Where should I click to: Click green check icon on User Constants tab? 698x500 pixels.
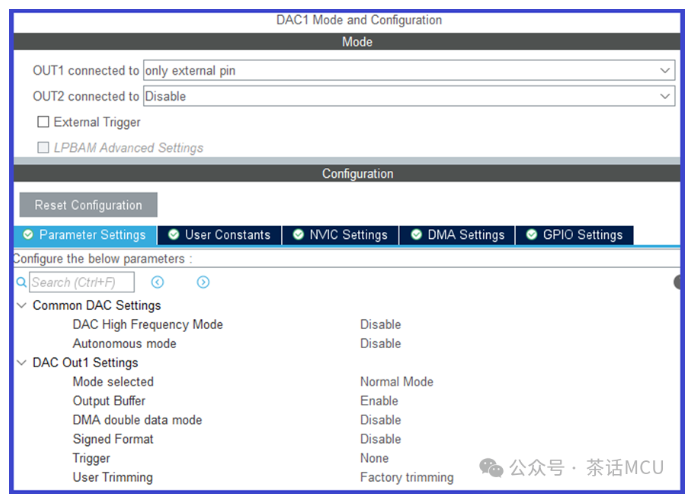(174, 235)
